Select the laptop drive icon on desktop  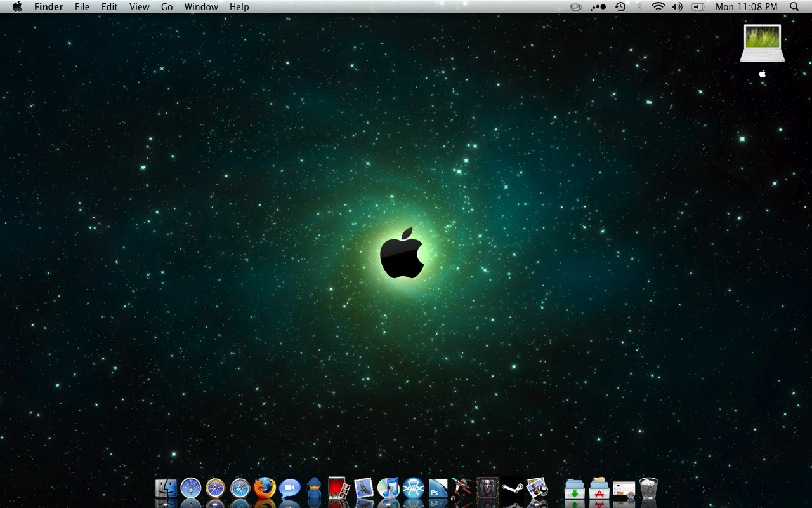(x=763, y=43)
